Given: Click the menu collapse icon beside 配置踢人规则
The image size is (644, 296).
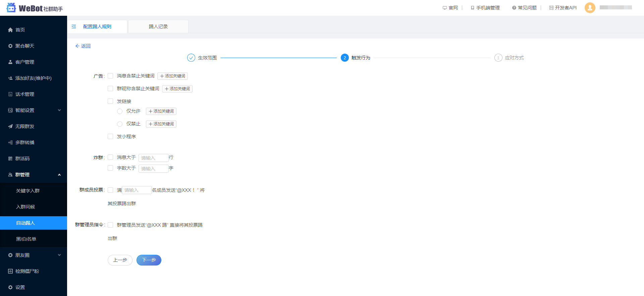Looking at the screenshot, I should (74, 26).
